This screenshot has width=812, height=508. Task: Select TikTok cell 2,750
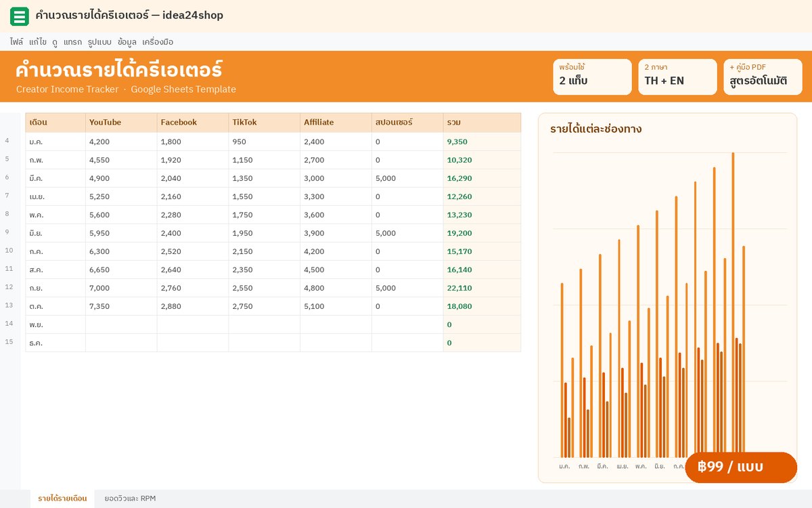[265, 306]
